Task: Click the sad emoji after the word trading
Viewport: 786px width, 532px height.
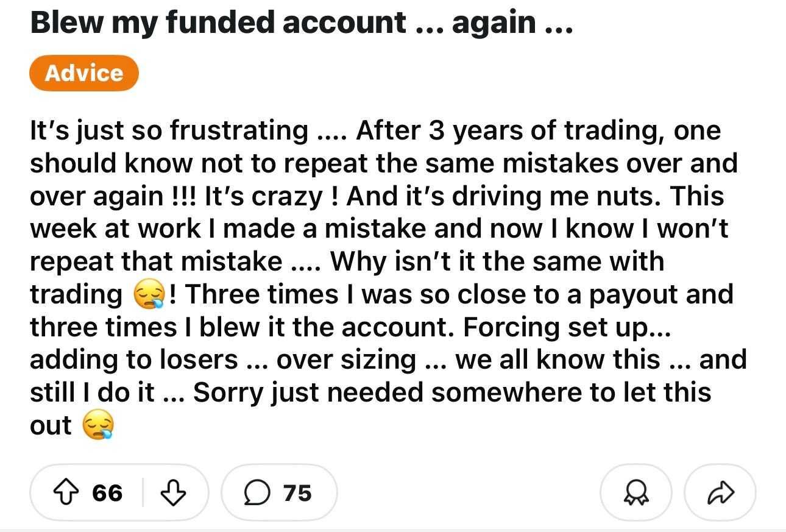Action: click(147, 296)
